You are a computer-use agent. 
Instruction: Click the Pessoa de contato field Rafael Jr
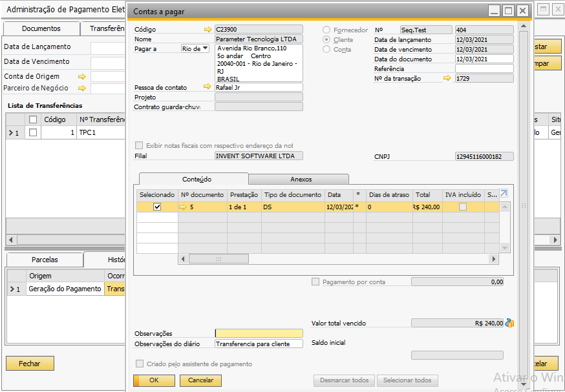(259, 87)
